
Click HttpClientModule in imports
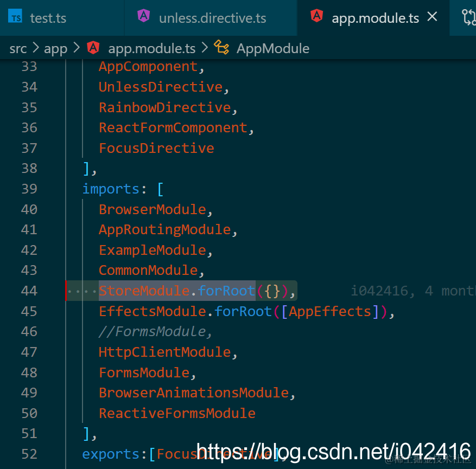[x=165, y=352]
